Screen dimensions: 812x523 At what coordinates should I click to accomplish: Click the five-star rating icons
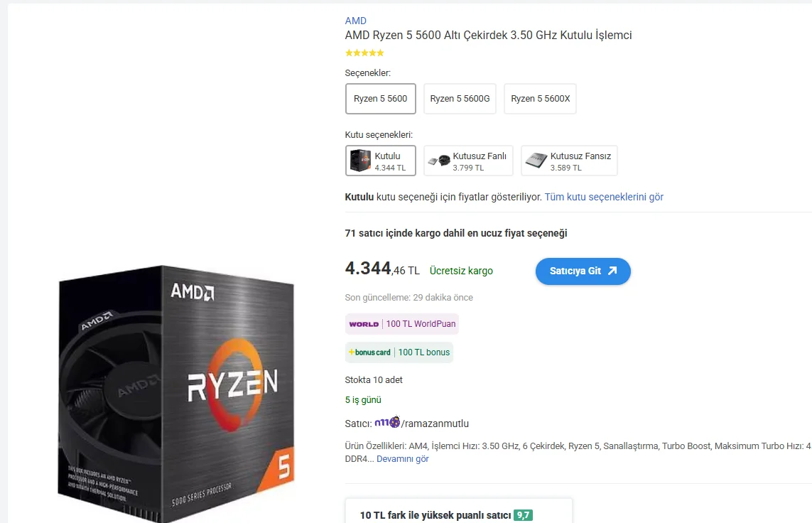[x=364, y=53]
